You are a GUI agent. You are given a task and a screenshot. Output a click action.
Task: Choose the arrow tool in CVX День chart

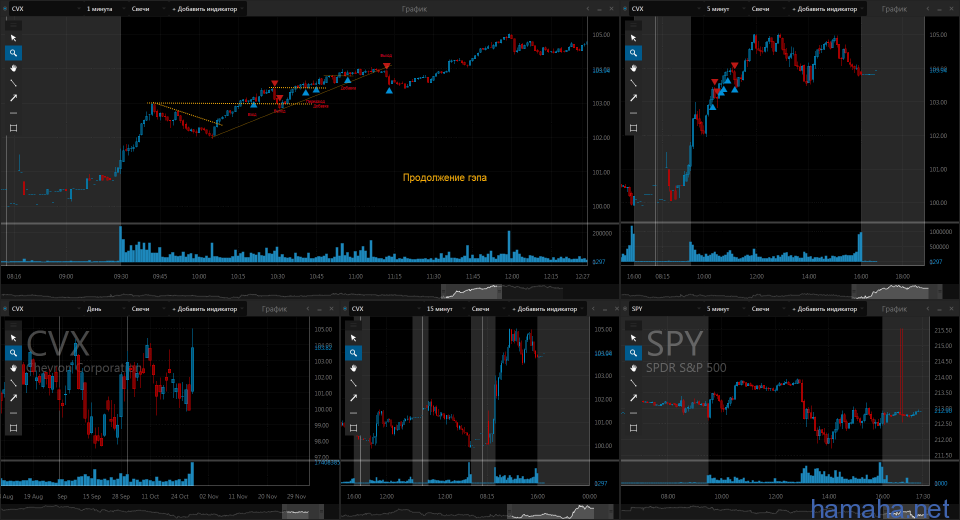point(13,398)
